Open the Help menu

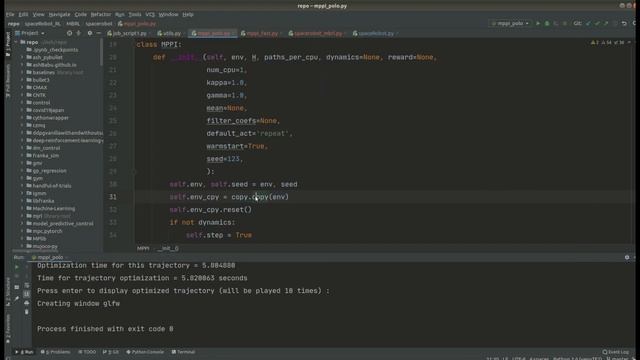[x=188, y=14]
